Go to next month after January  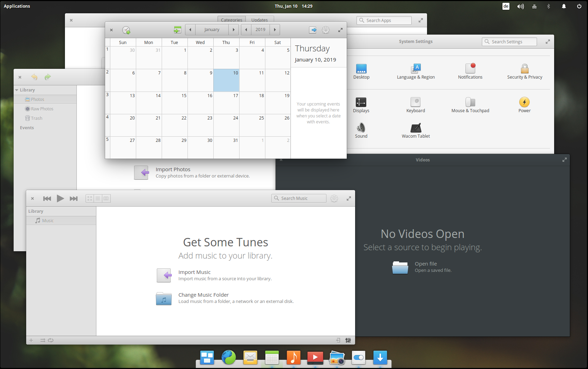[x=234, y=30]
